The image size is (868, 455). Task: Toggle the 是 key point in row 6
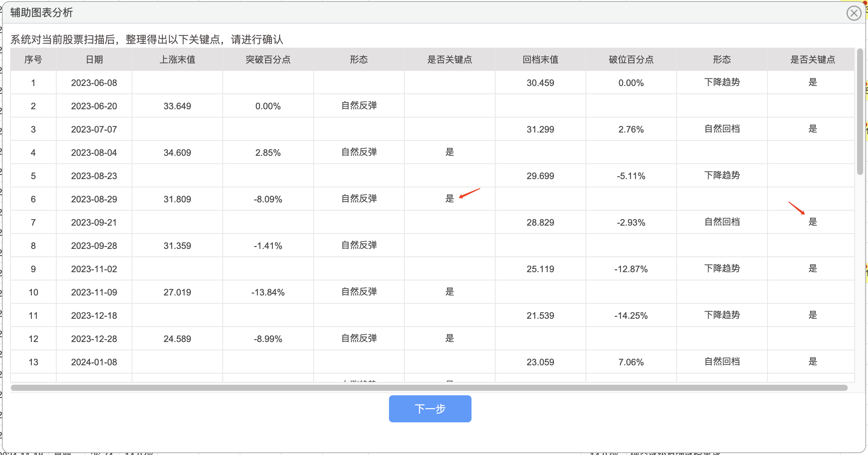[449, 199]
